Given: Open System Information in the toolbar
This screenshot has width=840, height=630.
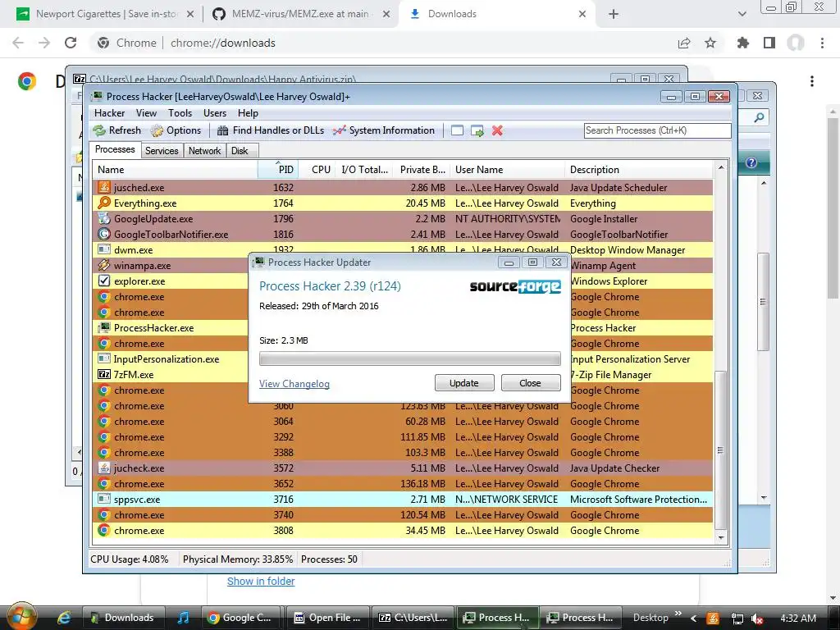Looking at the screenshot, I should (383, 130).
